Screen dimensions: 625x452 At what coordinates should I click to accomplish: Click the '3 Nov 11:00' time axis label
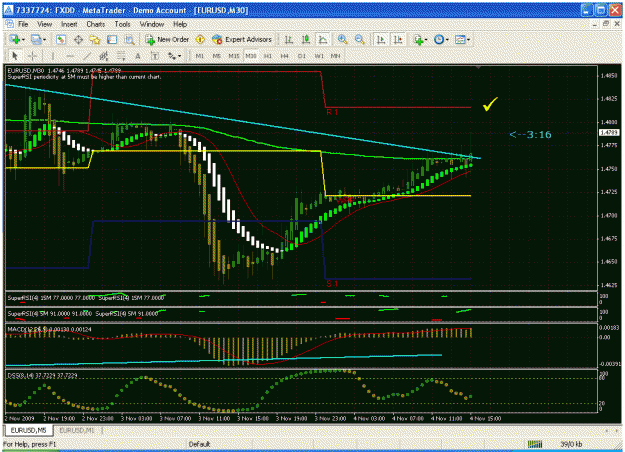tap(214, 419)
